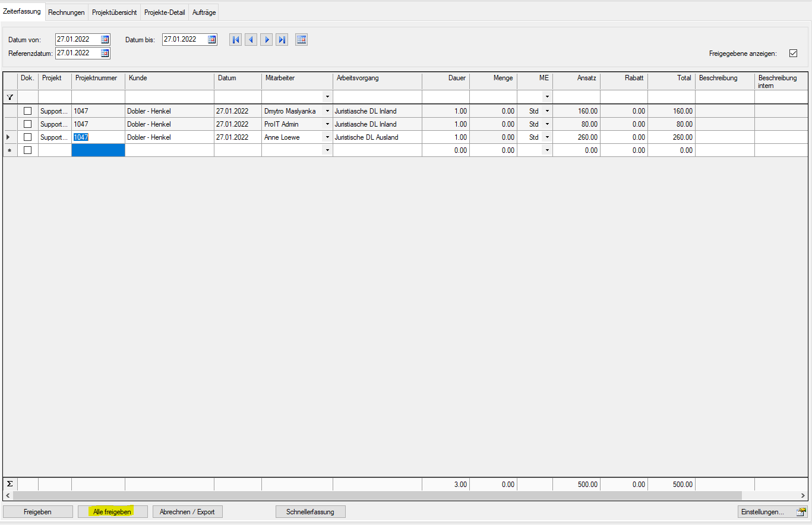The image size is (812, 525).
Task: Go to previous date arrow
Action: pyautogui.click(x=251, y=40)
